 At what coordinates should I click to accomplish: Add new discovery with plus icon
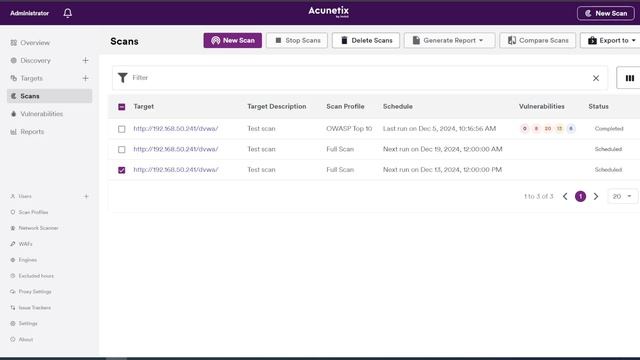point(85,60)
